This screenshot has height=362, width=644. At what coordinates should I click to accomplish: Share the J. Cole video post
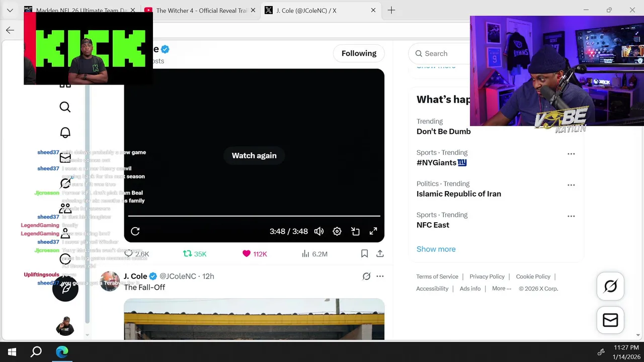click(380, 254)
